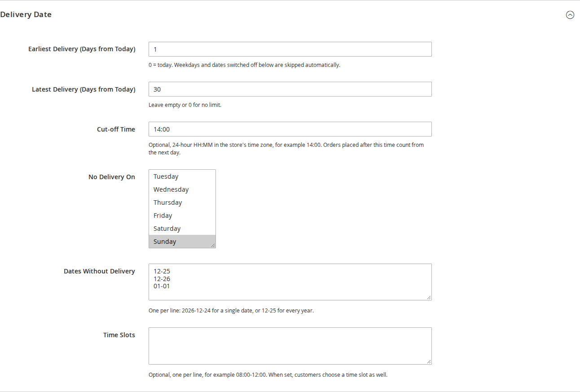
Task: Click the 'One per line: 2026-12-24' hint
Action: click(231, 310)
